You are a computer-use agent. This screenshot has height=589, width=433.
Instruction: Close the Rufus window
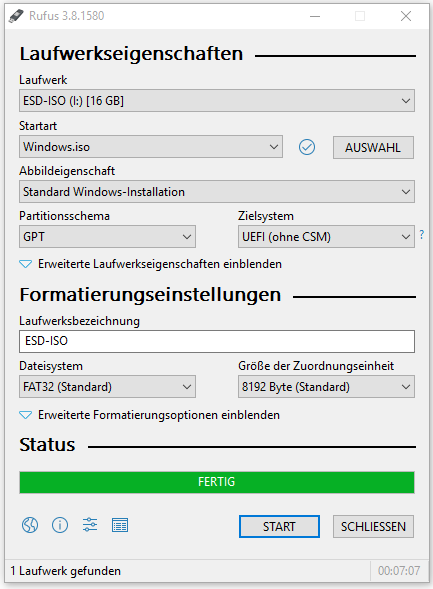click(x=406, y=16)
